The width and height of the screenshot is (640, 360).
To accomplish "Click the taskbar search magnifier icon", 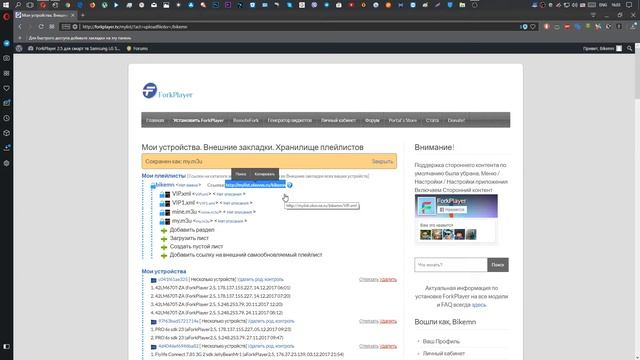I will [18, 5].
